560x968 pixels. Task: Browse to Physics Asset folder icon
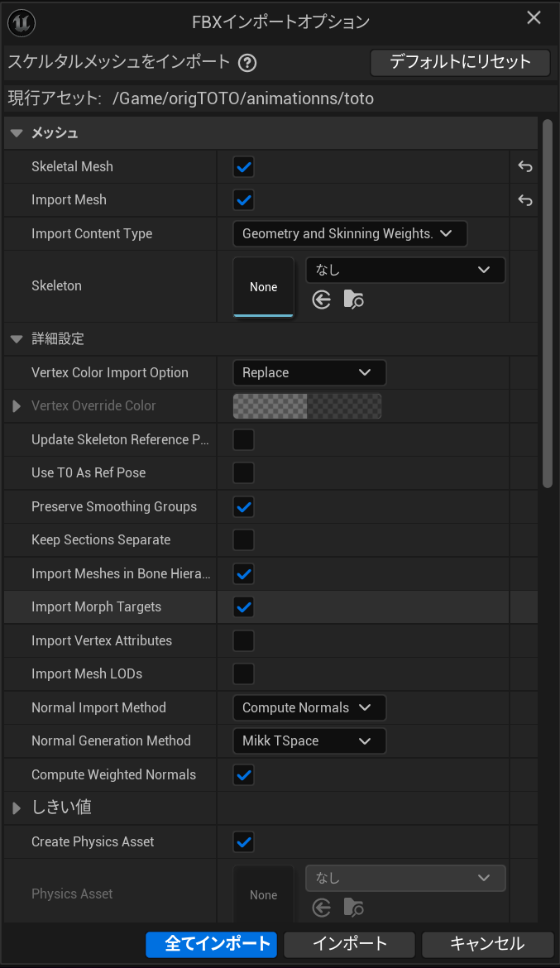353,908
